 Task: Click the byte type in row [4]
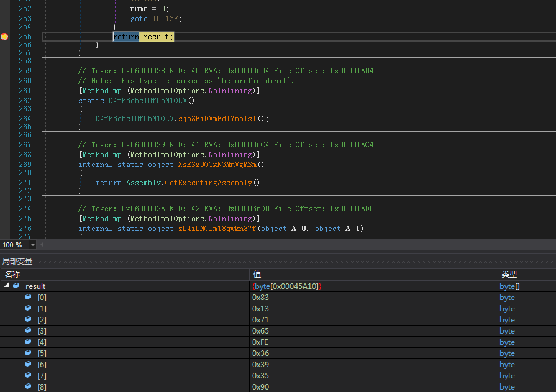[x=507, y=342]
